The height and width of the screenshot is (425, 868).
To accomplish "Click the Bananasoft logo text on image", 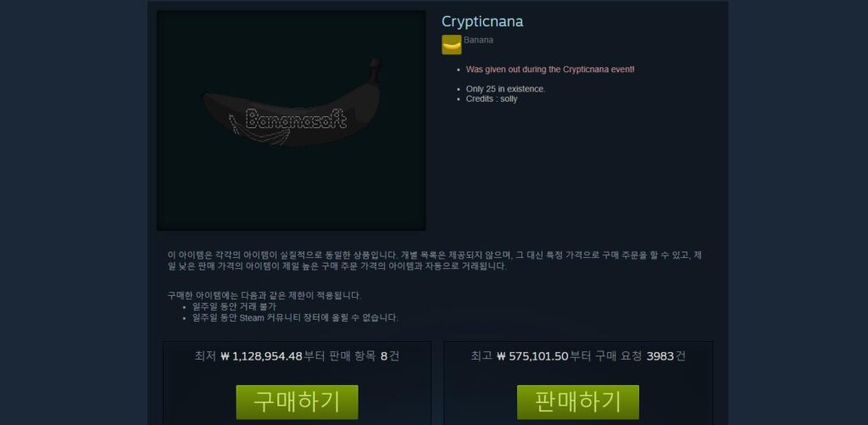I will pos(296,119).
